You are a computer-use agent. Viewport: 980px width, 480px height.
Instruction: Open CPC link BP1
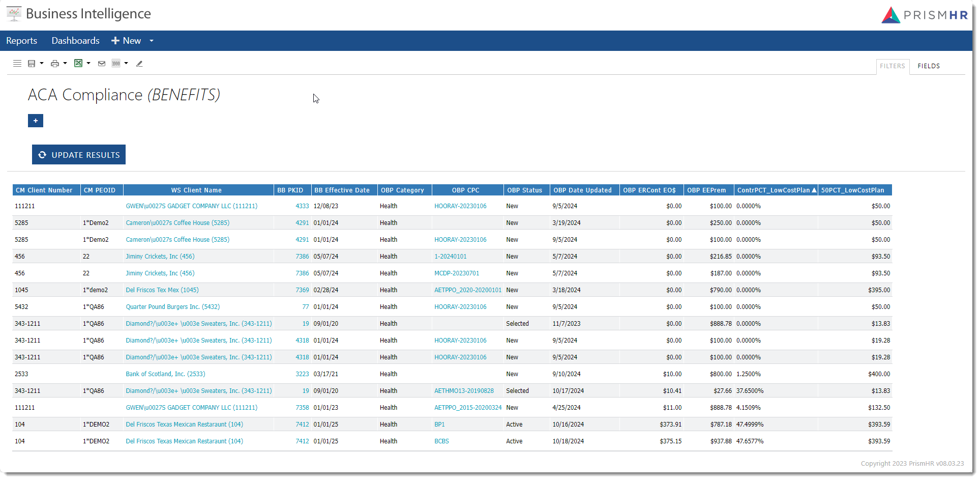click(x=439, y=425)
